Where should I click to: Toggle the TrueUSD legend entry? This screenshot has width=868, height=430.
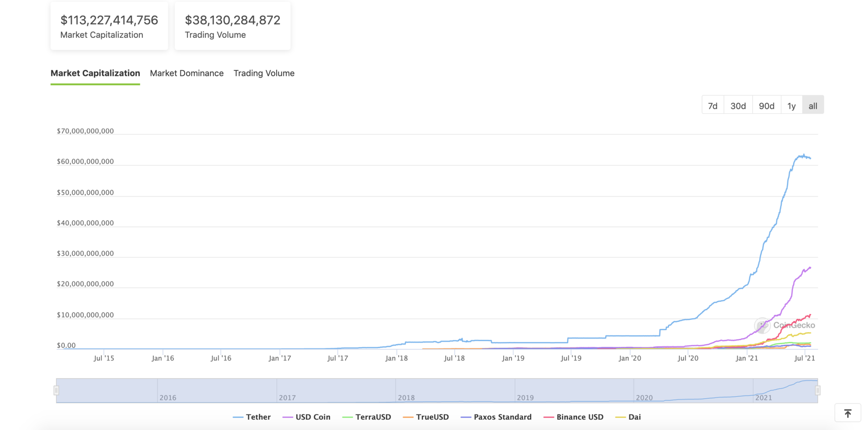click(x=433, y=417)
